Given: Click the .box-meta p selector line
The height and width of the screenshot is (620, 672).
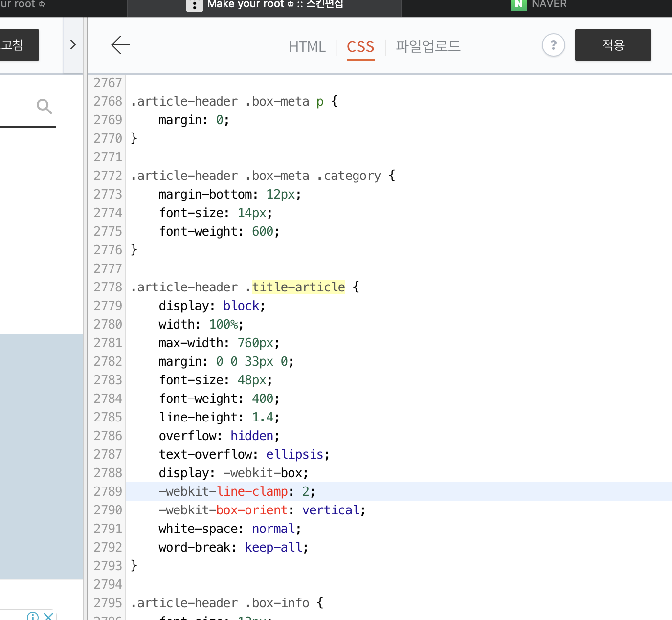Looking at the screenshot, I should [234, 101].
